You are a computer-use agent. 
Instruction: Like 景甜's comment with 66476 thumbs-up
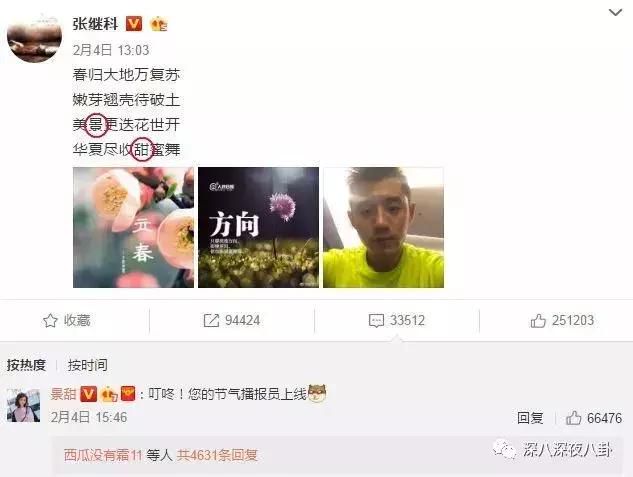[x=573, y=418]
